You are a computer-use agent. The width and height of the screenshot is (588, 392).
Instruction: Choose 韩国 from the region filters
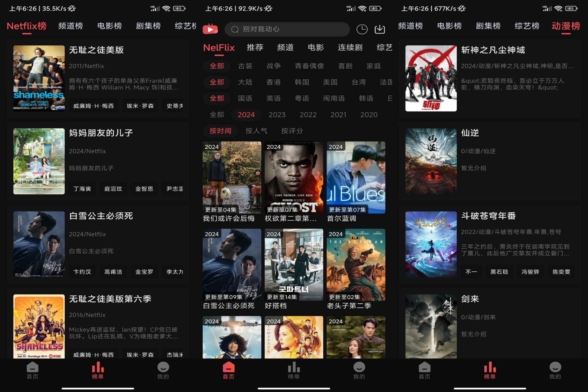pos(302,82)
